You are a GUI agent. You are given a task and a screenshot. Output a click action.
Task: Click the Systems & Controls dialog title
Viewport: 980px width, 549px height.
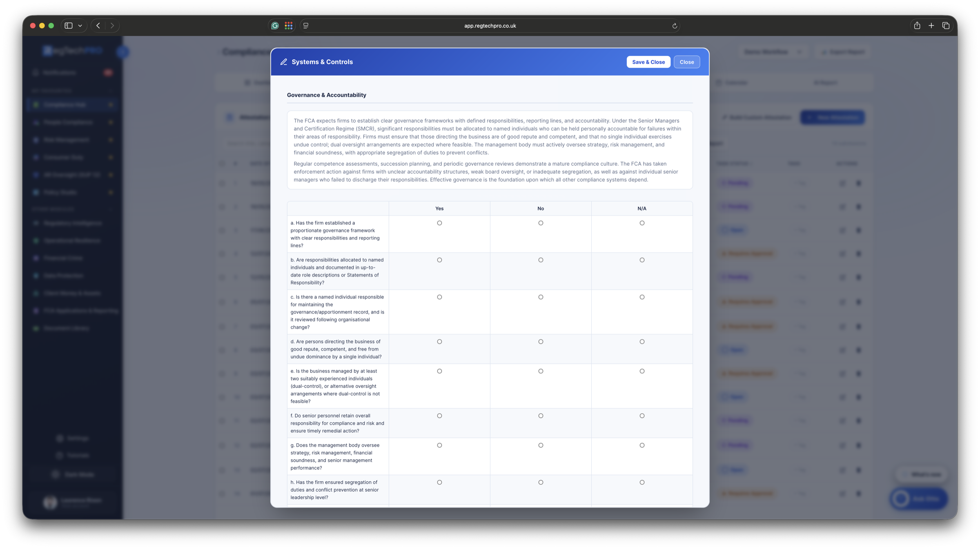[x=322, y=62]
